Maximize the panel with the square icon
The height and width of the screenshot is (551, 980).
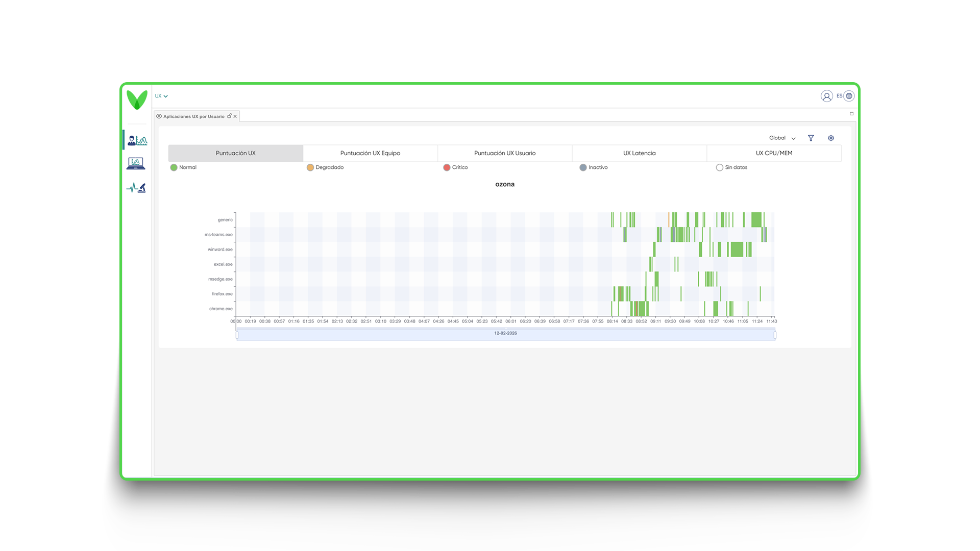[x=851, y=114]
